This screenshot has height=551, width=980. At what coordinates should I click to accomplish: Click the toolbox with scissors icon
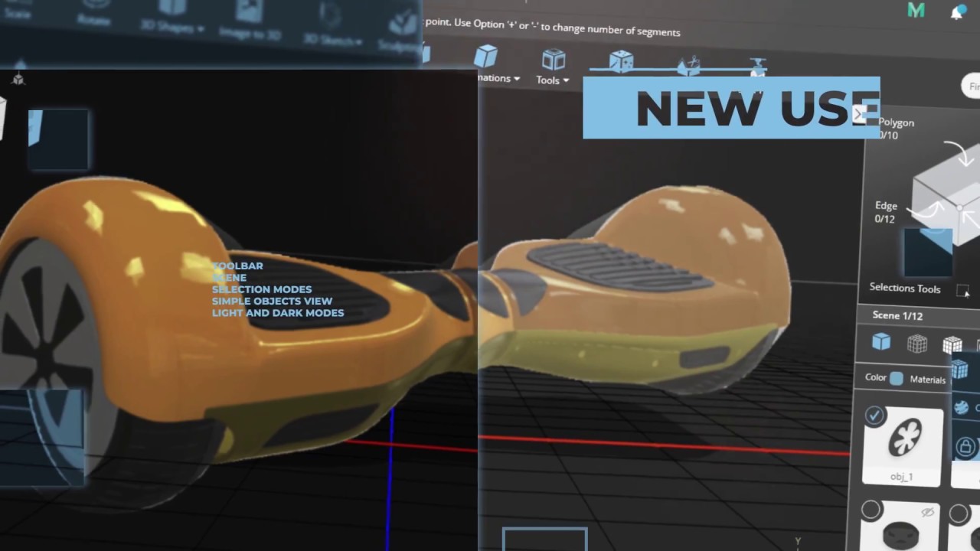click(x=689, y=66)
